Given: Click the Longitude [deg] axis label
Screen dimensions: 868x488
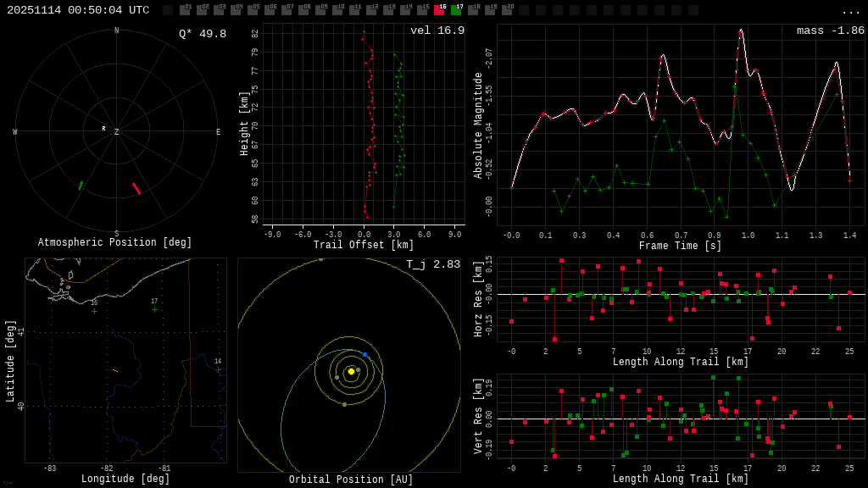Looking at the screenshot, I should 125,478.
